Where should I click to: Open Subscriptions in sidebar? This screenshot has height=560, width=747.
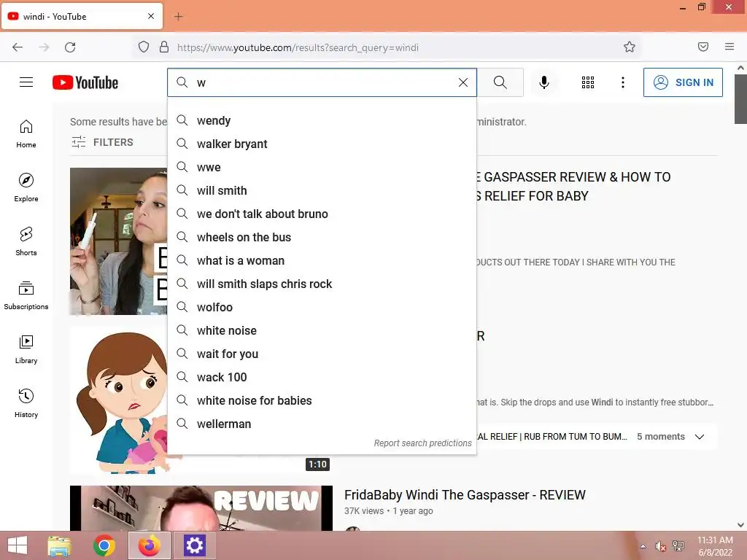pyautogui.click(x=26, y=295)
